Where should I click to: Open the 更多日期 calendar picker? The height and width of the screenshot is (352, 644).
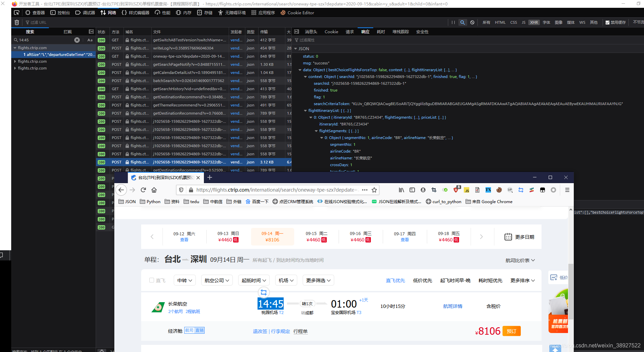pos(519,237)
